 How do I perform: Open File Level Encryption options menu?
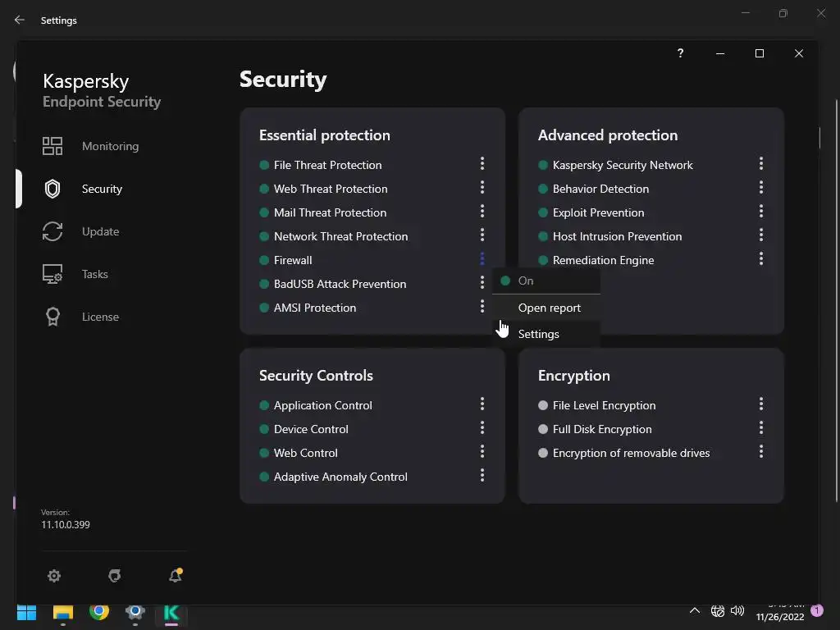760,404
